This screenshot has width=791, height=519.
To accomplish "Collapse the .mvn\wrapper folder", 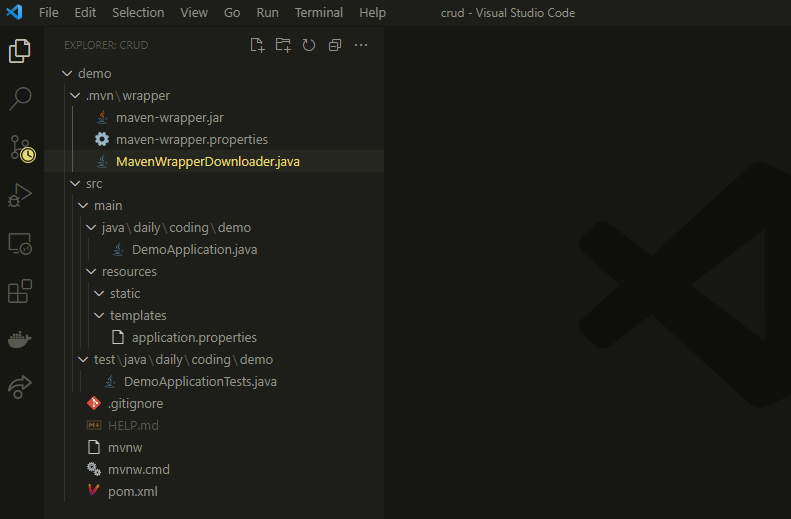I will (75, 96).
